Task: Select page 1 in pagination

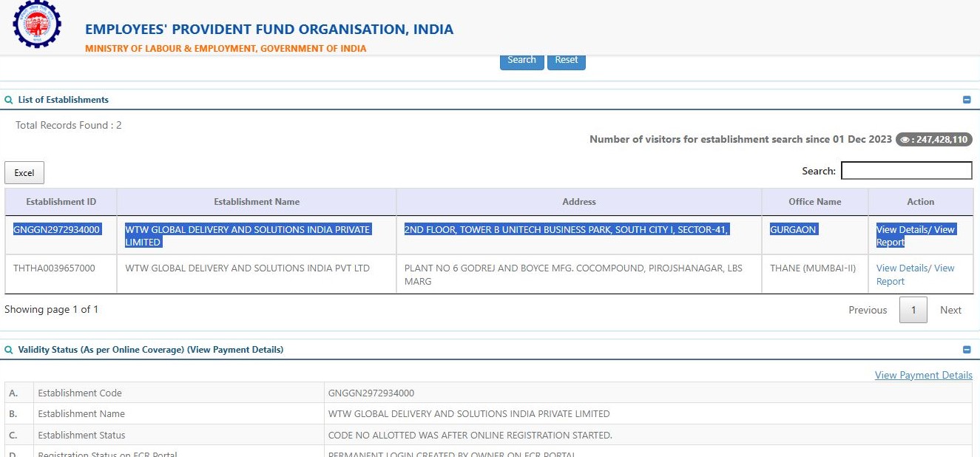Action: [x=913, y=310]
